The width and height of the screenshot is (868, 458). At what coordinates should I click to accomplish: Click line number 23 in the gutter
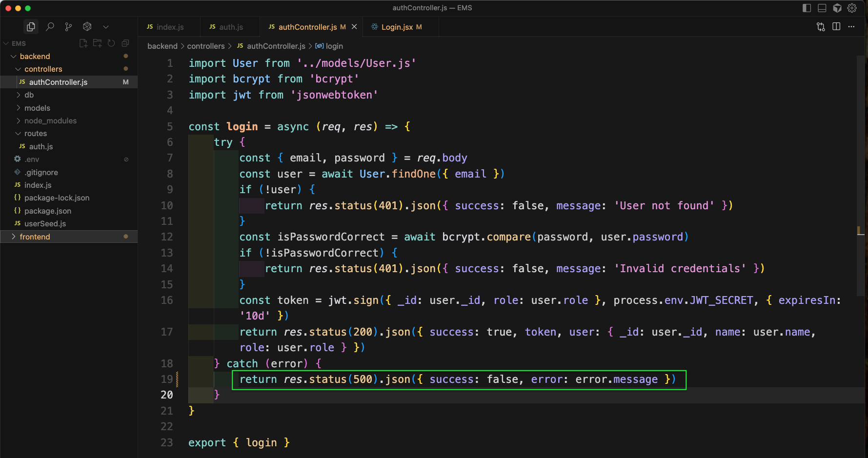(x=167, y=443)
